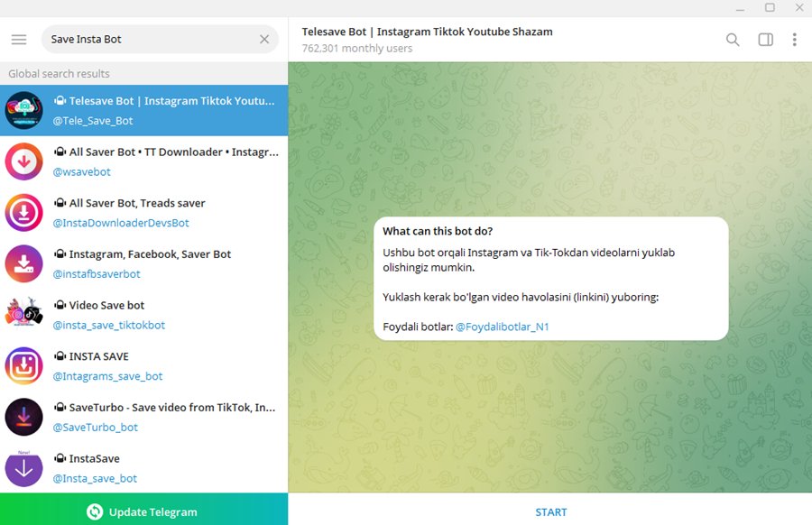Image resolution: width=812 pixels, height=525 pixels.
Task: Open Instagram, Facebook, Saver Bot result
Action: click(144, 263)
